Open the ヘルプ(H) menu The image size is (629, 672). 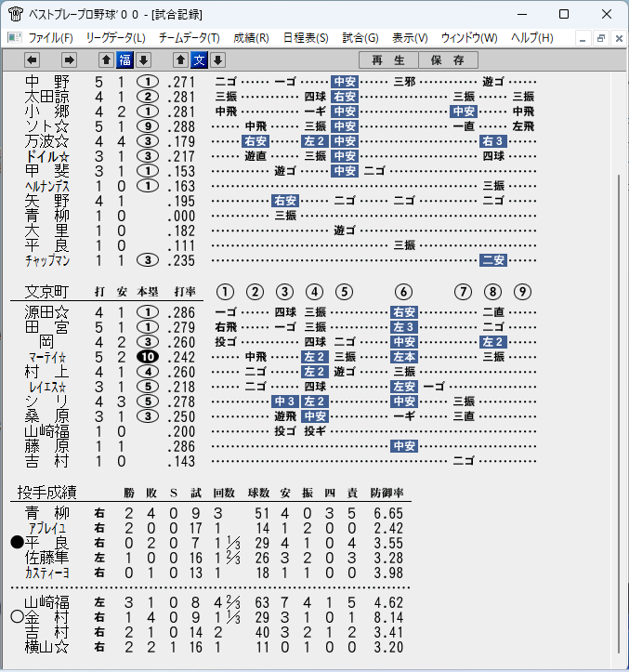(531, 38)
